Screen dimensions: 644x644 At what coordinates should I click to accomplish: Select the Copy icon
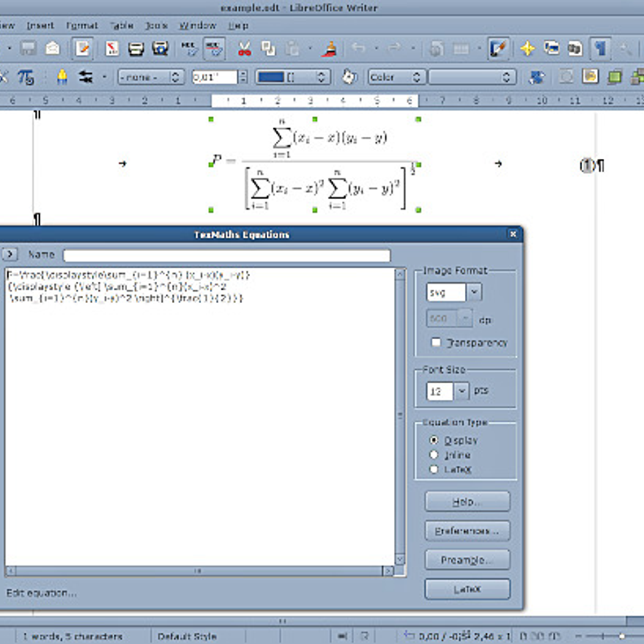(268, 48)
